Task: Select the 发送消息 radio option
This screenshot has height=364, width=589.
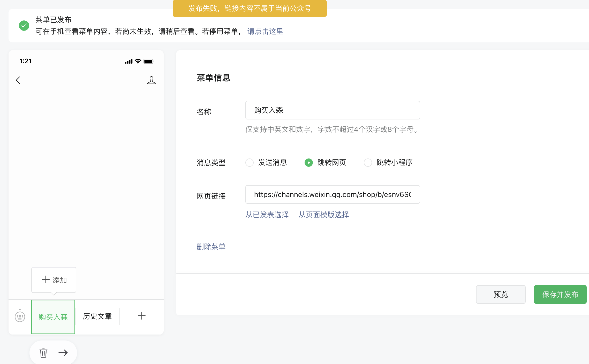Action: [x=250, y=163]
